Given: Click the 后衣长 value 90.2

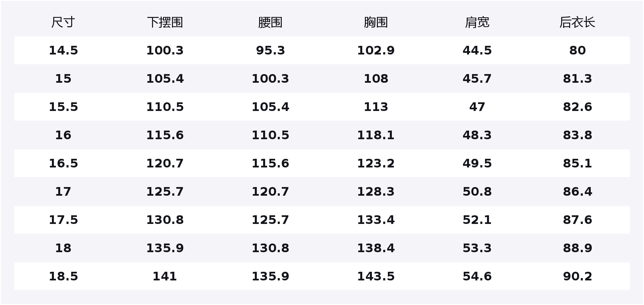Looking at the screenshot, I should coord(577,276).
